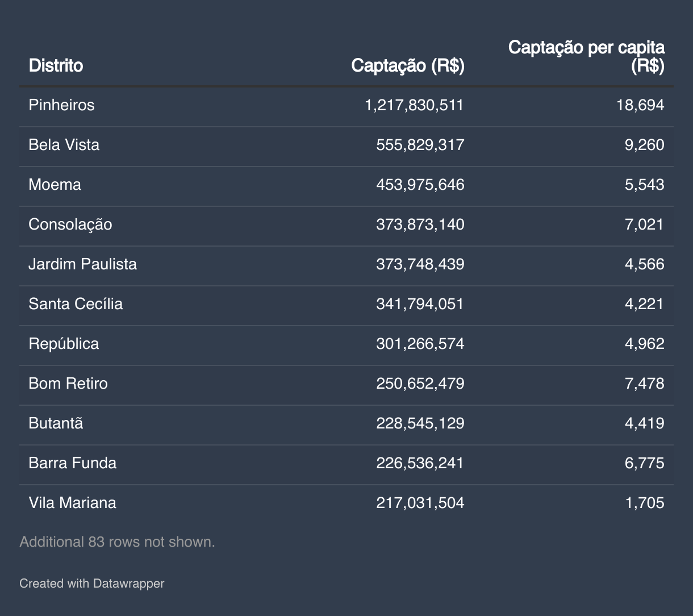Select the Captação per capita column header
The image size is (693, 616).
[586, 56]
